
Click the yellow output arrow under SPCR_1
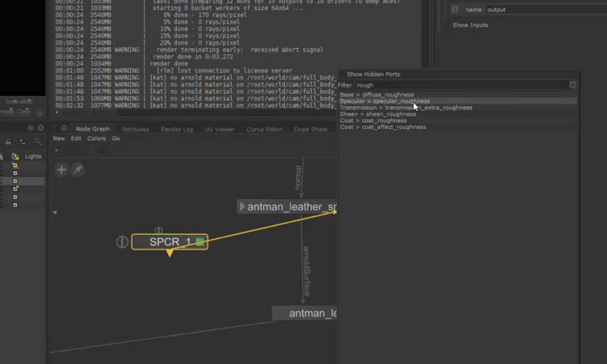tap(170, 253)
